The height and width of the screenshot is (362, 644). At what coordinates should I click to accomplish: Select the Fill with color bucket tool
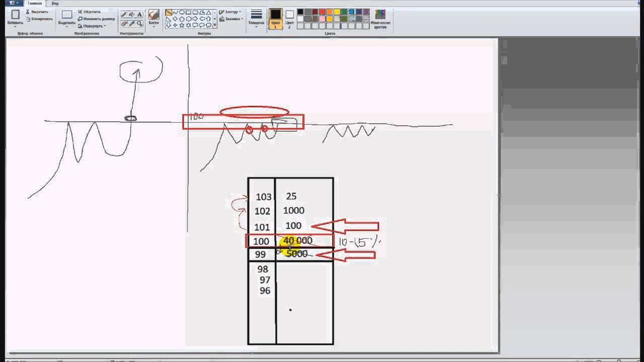click(132, 15)
